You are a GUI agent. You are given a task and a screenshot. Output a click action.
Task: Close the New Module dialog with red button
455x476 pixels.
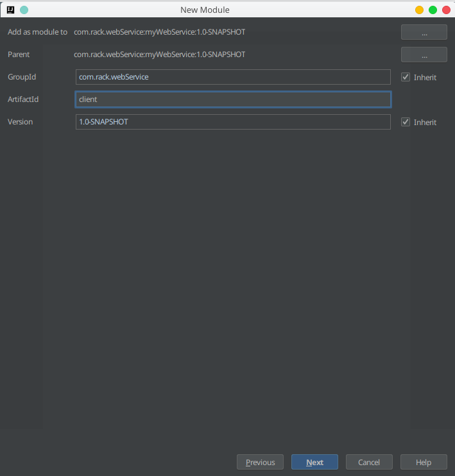point(446,10)
